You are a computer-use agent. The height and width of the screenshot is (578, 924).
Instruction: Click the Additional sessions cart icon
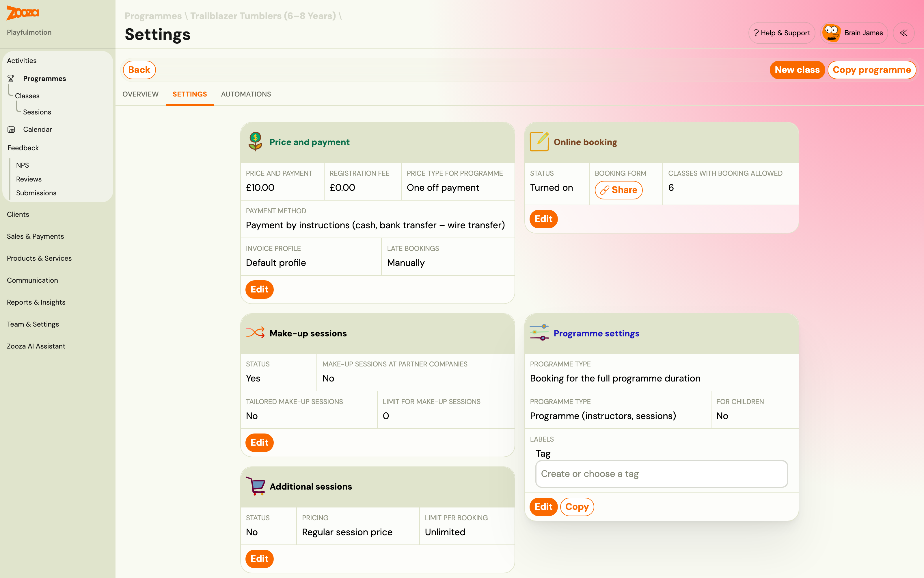coord(255,486)
